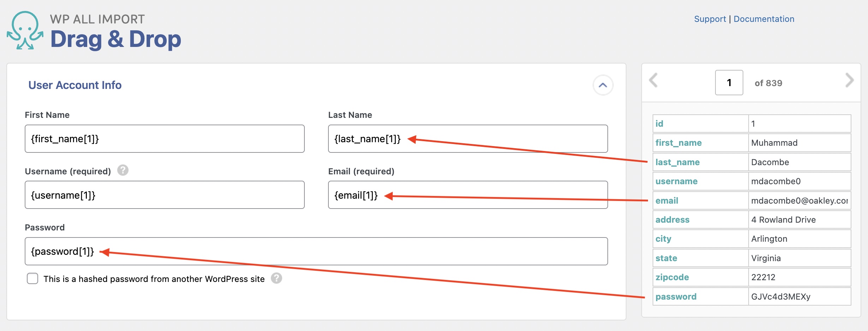Open the Support link

click(x=710, y=19)
